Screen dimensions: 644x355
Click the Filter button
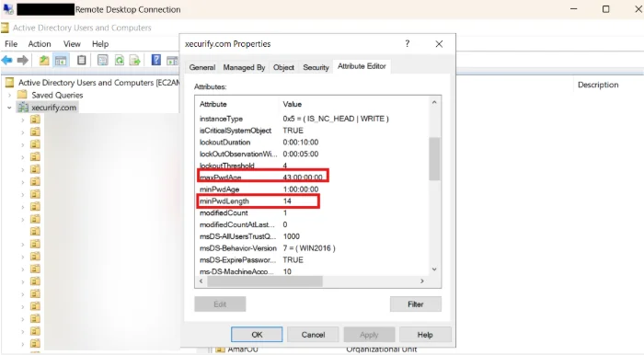tap(416, 304)
